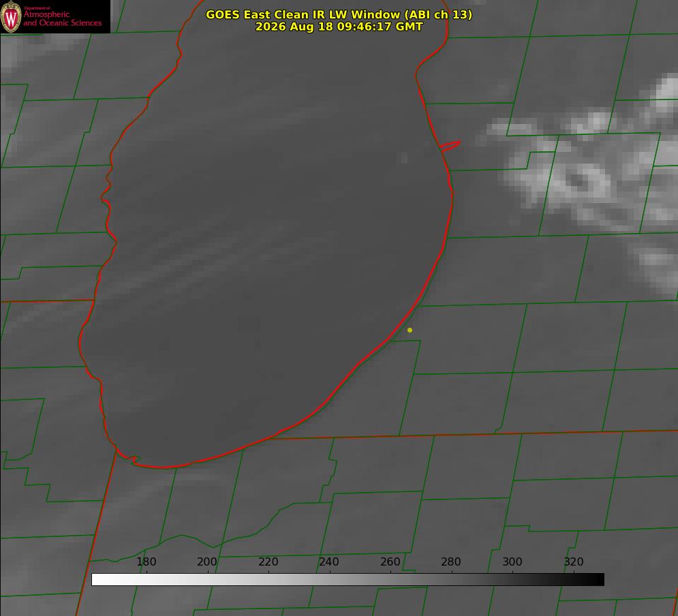Click the small red inlet on eastern shoreline
This screenshot has height=616, width=678.
(450, 146)
